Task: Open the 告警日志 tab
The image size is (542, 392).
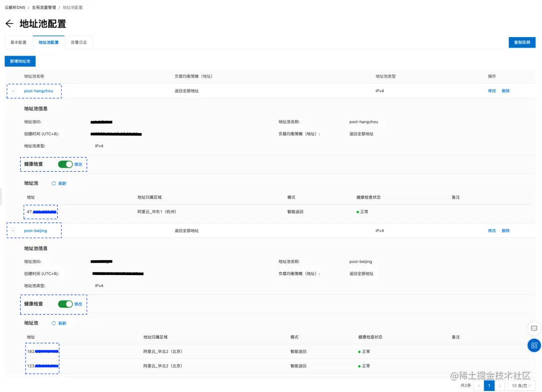Action: pyautogui.click(x=79, y=43)
